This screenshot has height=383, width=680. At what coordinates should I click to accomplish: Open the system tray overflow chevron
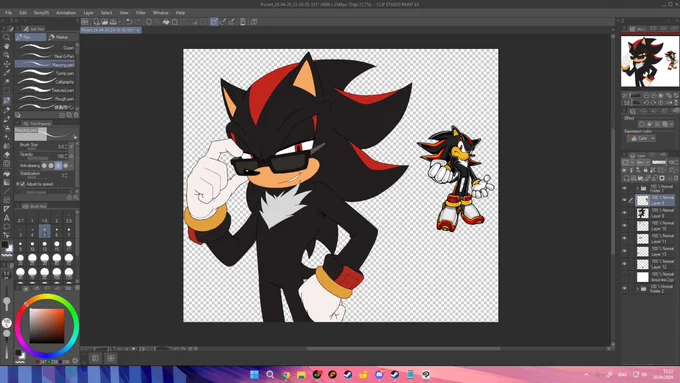point(586,374)
